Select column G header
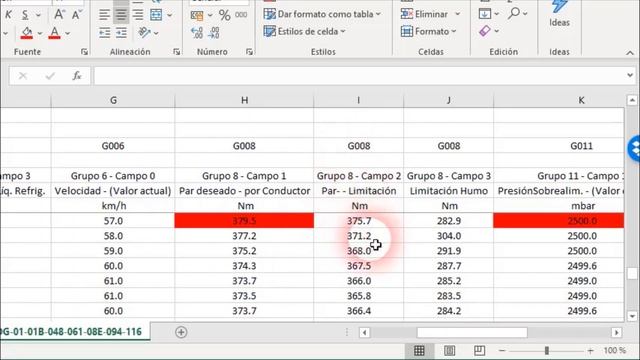The image size is (640, 360). point(113,100)
